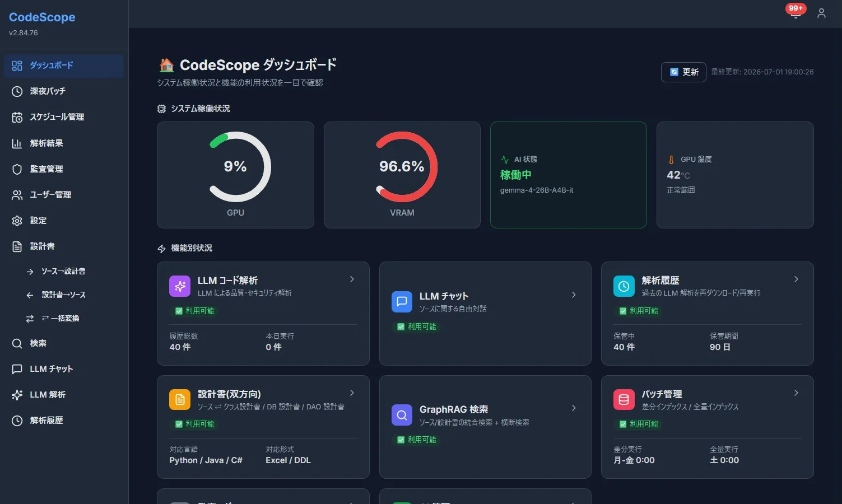Screen dimensions: 842x504
Task: Click the CodeScope logo in the sidebar
Action: pyautogui.click(x=42, y=17)
